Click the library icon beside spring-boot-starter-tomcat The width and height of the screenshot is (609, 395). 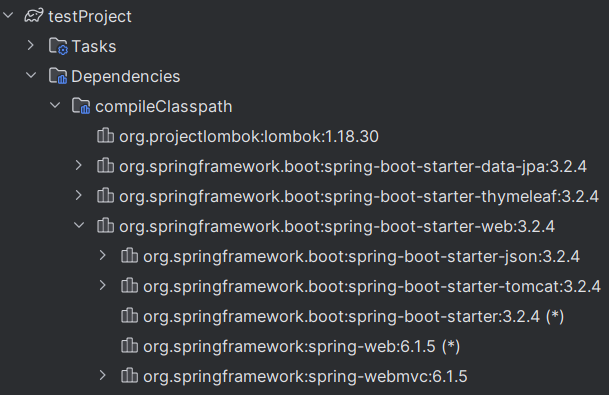tap(129, 285)
